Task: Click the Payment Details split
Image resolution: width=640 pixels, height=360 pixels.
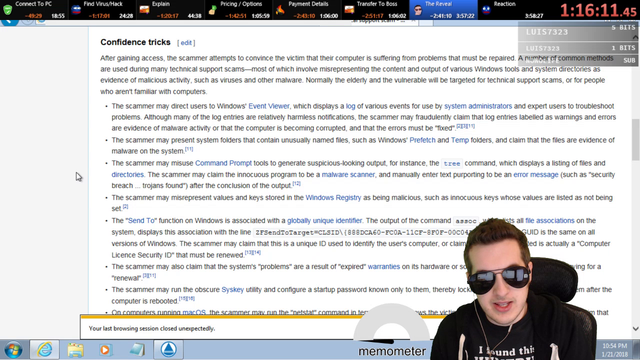Action: point(307,10)
